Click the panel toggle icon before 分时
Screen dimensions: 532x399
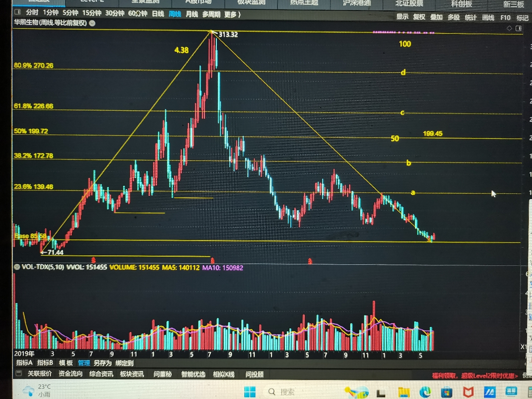(18, 12)
